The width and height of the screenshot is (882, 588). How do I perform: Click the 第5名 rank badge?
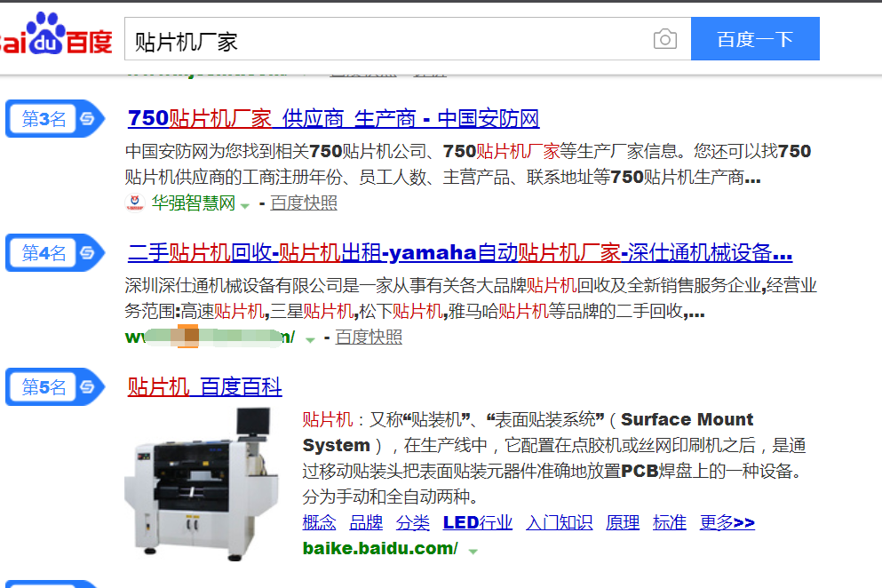click(55, 387)
